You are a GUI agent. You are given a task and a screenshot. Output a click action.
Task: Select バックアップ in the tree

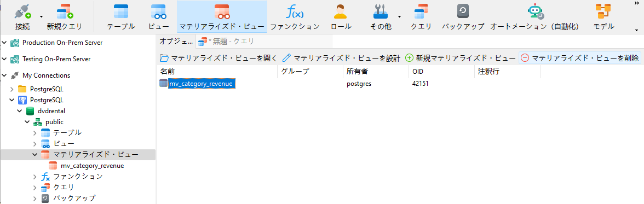[74, 198]
